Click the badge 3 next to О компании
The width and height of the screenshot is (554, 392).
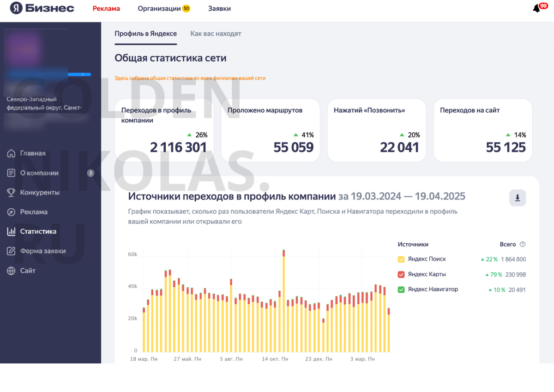point(90,173)
